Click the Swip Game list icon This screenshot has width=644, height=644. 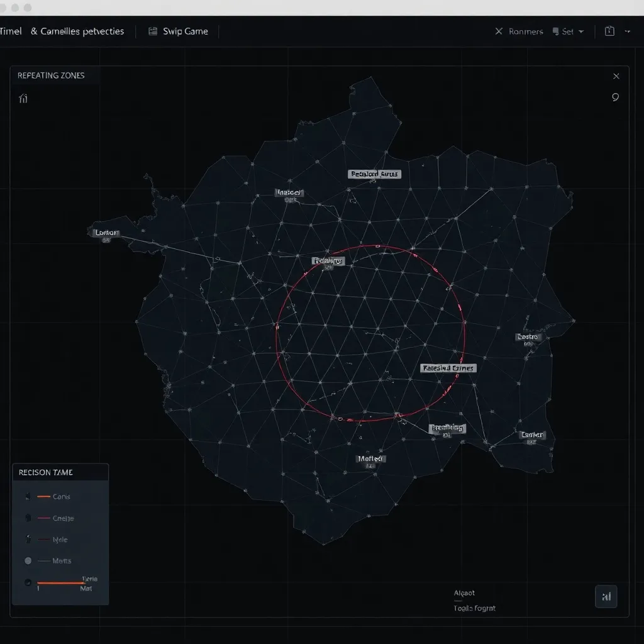coord(153,31)
